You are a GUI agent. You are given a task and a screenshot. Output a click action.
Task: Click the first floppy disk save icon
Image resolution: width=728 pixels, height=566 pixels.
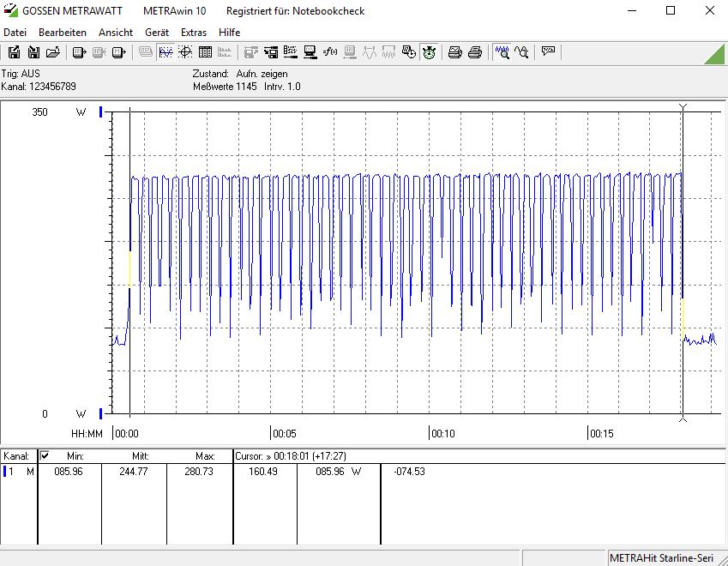point(14,52)
